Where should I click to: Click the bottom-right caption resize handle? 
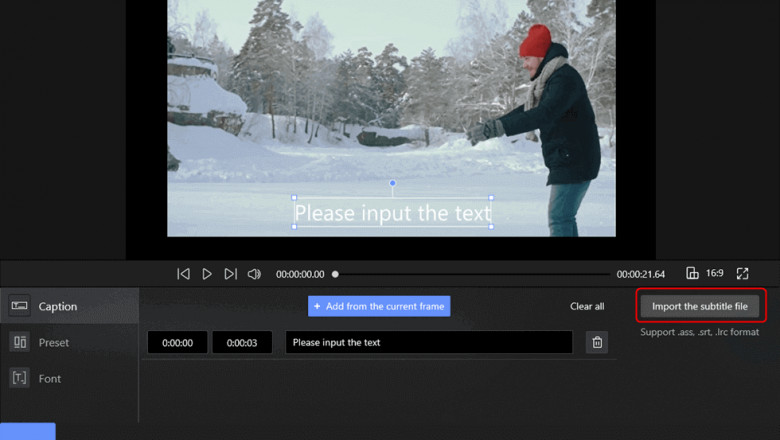click(491, 227)
